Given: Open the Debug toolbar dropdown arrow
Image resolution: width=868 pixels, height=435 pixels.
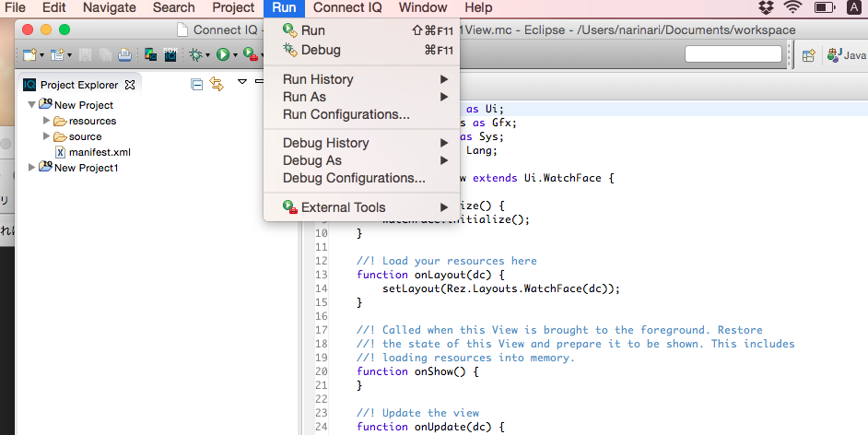Looking at the screenshot, I should coord(207,54).
